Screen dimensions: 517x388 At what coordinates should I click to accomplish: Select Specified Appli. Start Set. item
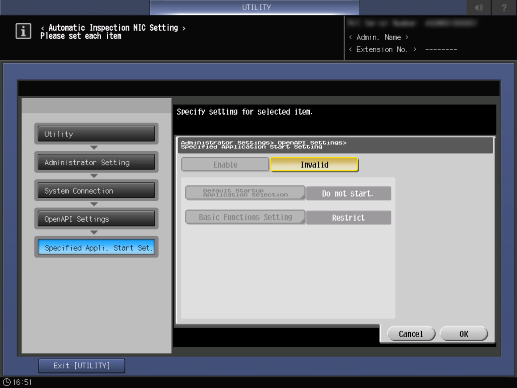click(96, 247)
